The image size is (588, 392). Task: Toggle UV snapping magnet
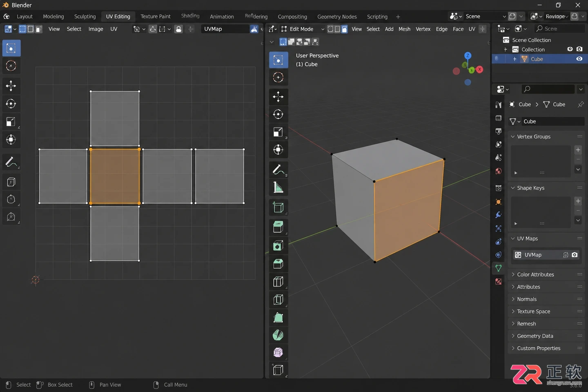(x=153, y=29)
